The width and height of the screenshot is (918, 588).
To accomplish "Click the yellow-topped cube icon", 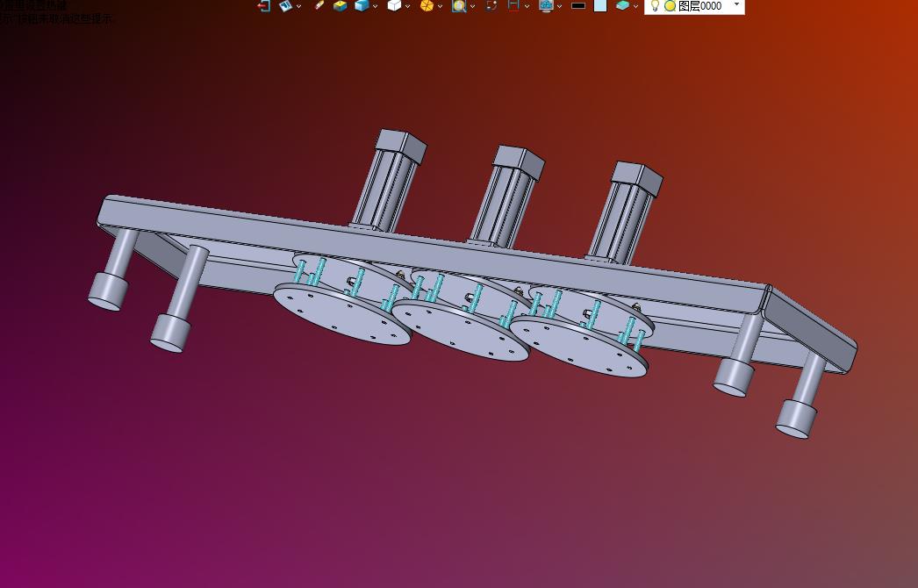I will (x=341, y=6).
